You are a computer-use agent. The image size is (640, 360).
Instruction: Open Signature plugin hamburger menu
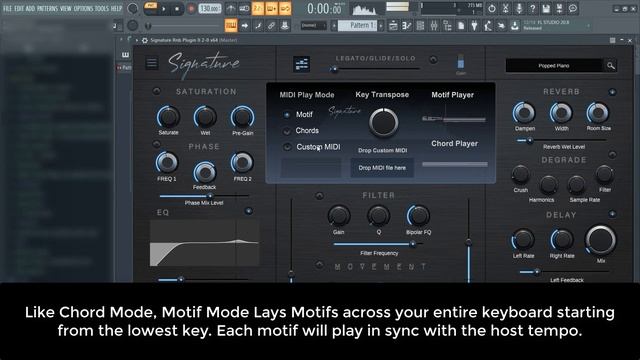pyautogui.click(x=151, y=63)
